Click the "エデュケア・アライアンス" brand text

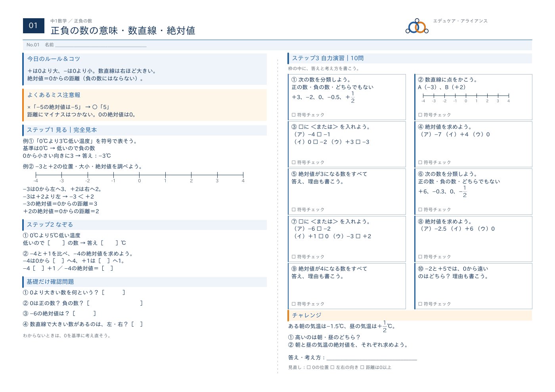[460, 21]
